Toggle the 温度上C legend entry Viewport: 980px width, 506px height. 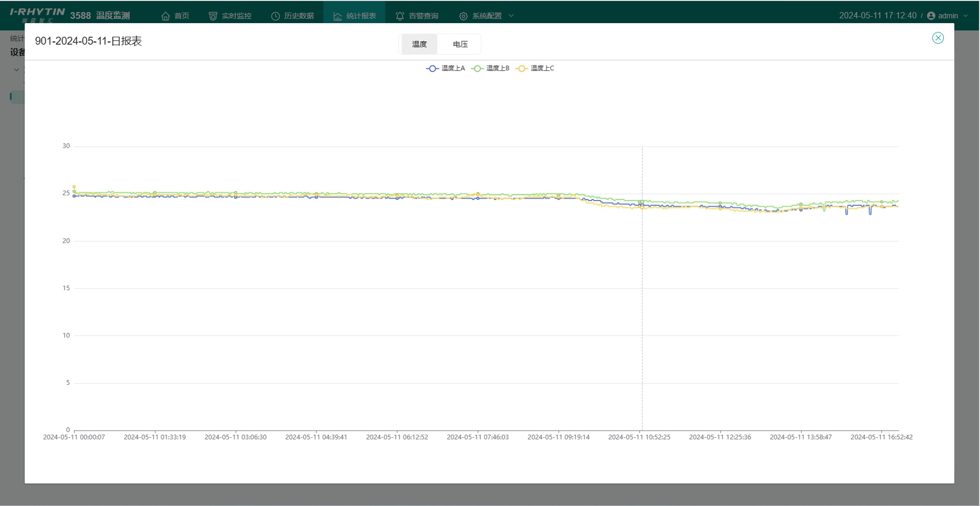(x=535, y=68)
